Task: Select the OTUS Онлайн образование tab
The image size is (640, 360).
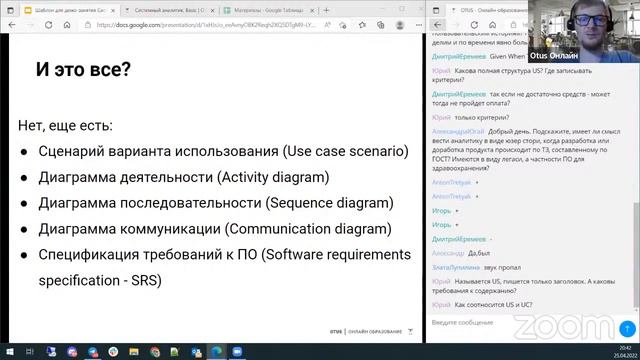Action: 489,10
